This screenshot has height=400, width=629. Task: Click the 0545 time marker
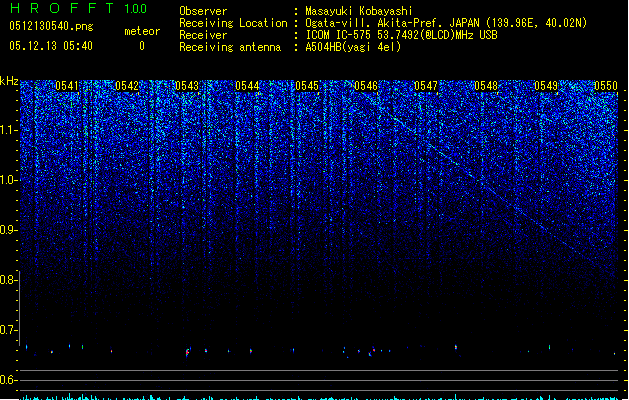[307, 86]
